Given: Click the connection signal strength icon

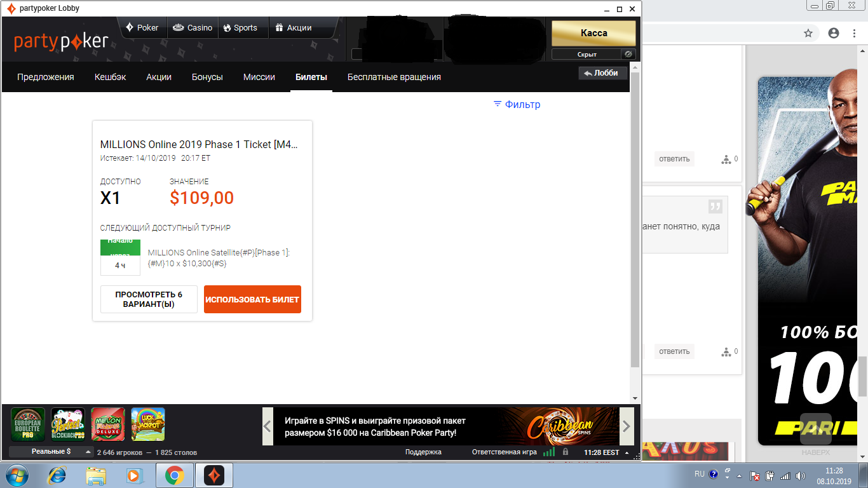Looking at the screenshot, I should click(x=548, y=452).
